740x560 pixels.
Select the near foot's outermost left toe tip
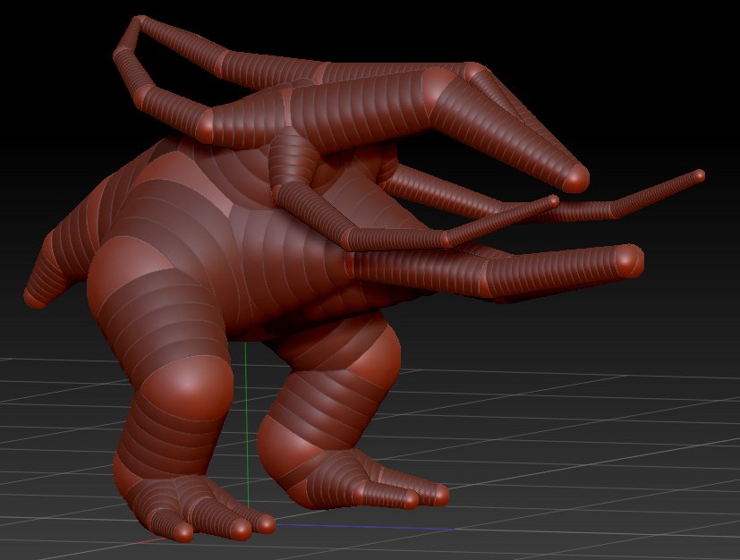183,532
